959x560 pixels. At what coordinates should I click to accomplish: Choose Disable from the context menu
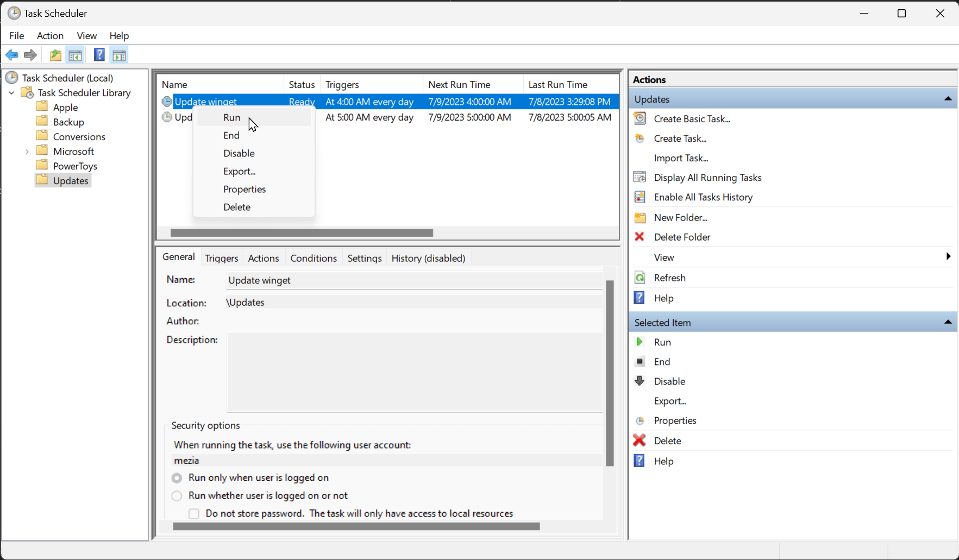pos(239,153)
